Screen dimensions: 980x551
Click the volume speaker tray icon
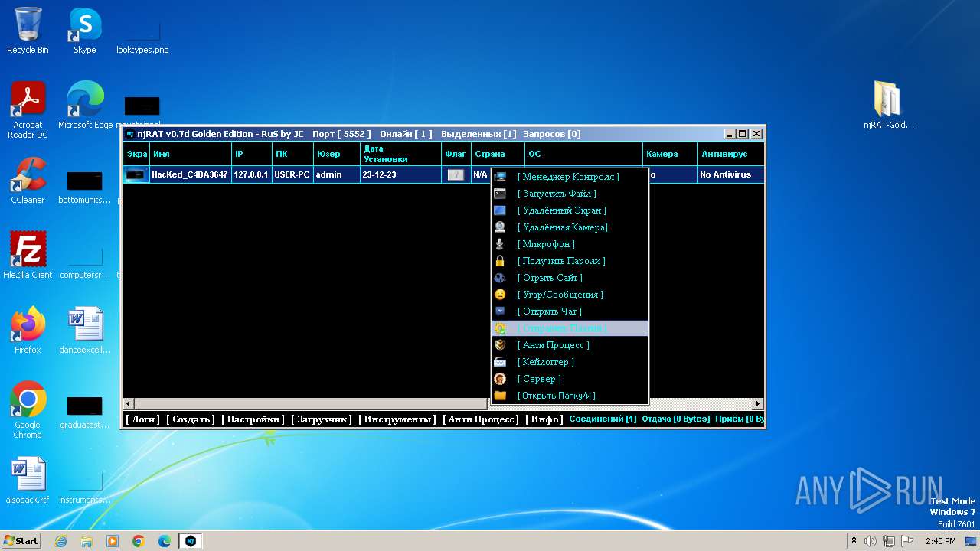[x=870, y=541]
